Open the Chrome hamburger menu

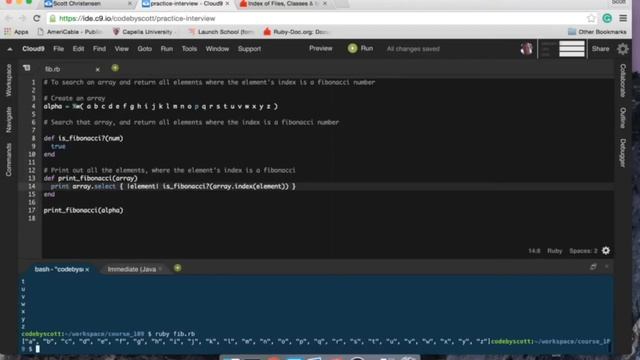(623, 18)
